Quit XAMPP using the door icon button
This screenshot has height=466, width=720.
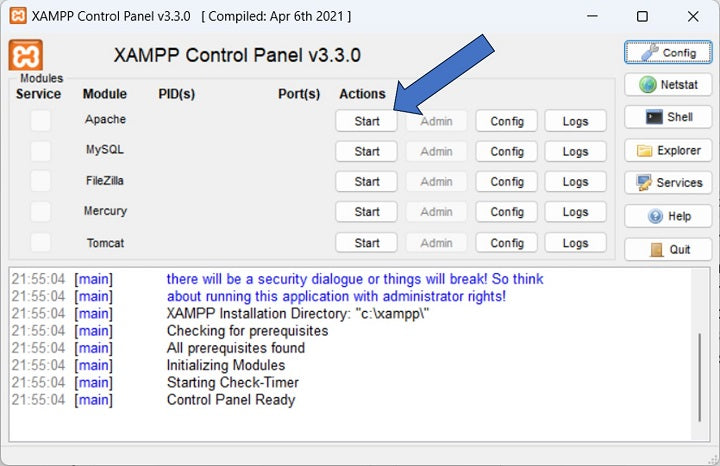click(x=667, y=249)
